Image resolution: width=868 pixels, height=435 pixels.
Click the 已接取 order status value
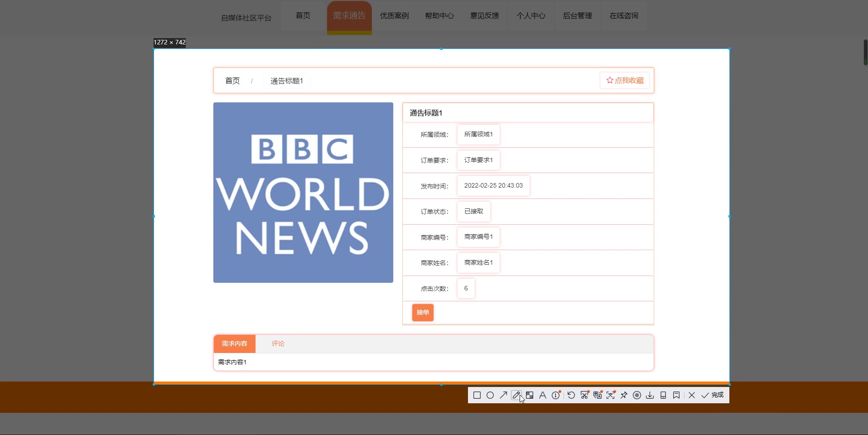coord(474,211)
